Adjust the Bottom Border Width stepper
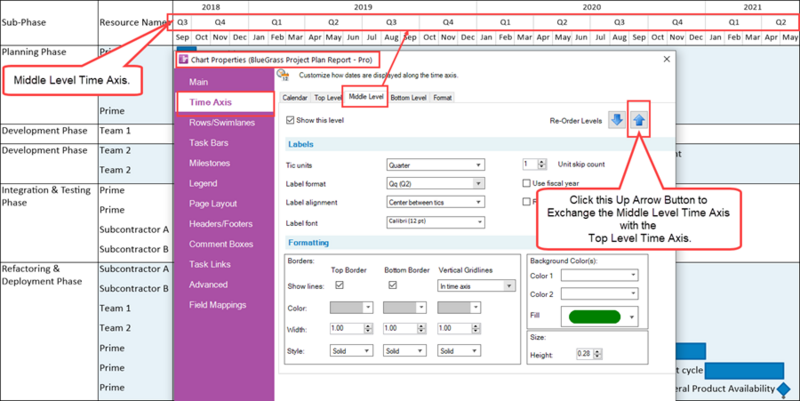This screenshot has width=800, height=401. [421, 329]
